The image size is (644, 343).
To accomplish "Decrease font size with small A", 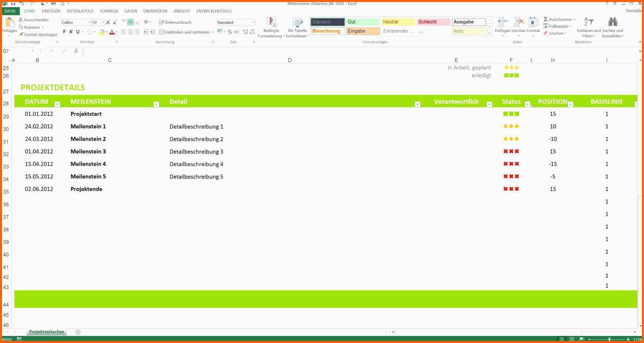I will coord(115,22).
